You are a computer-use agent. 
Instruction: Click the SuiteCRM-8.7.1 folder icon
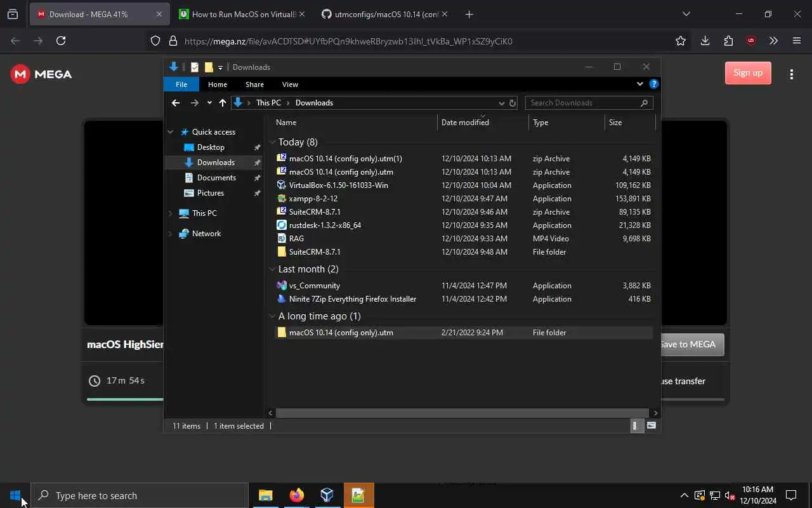(x=282, y=252)
